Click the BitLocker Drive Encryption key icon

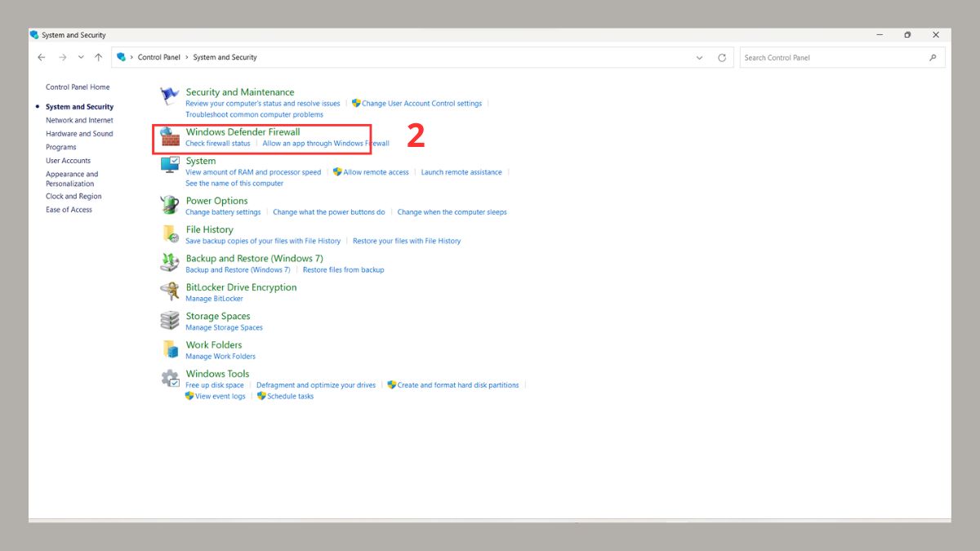click(x=170, y=291)
